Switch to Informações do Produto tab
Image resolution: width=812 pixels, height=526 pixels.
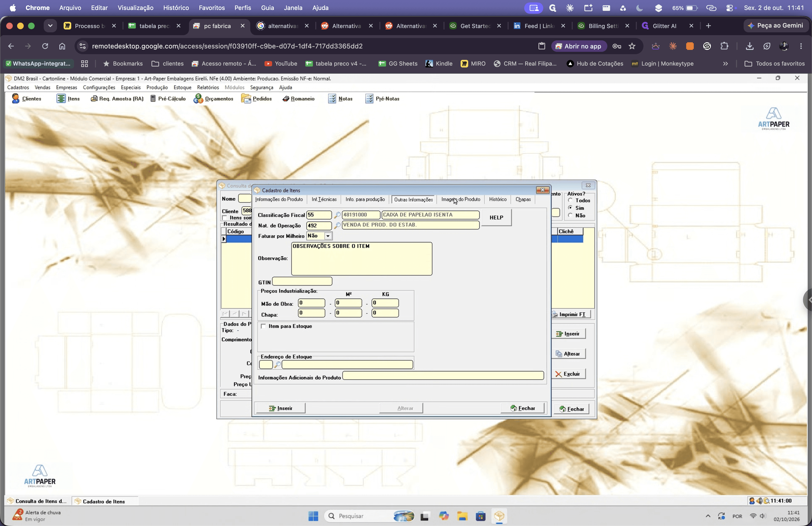(279, 199)
